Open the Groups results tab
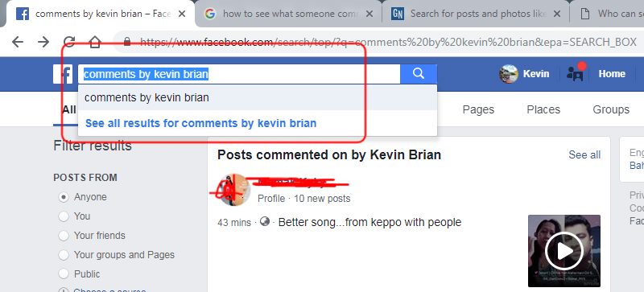 click(x=611, y=109)
